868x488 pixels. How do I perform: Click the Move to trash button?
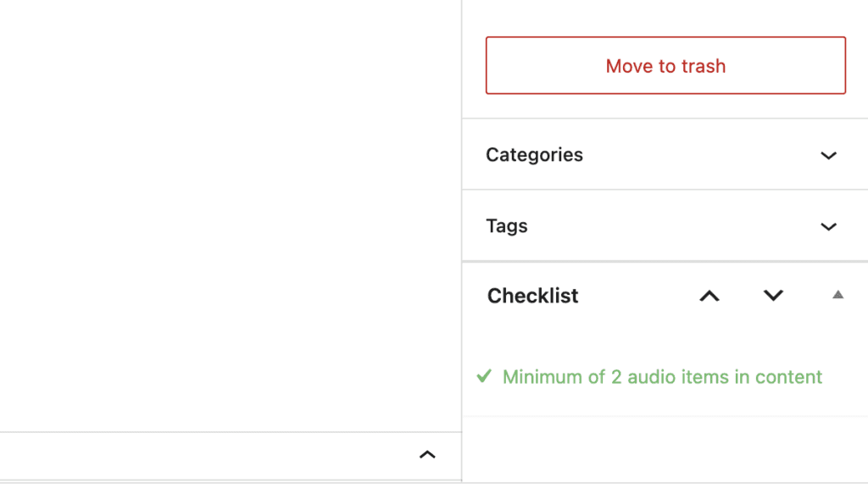[665, 65]
